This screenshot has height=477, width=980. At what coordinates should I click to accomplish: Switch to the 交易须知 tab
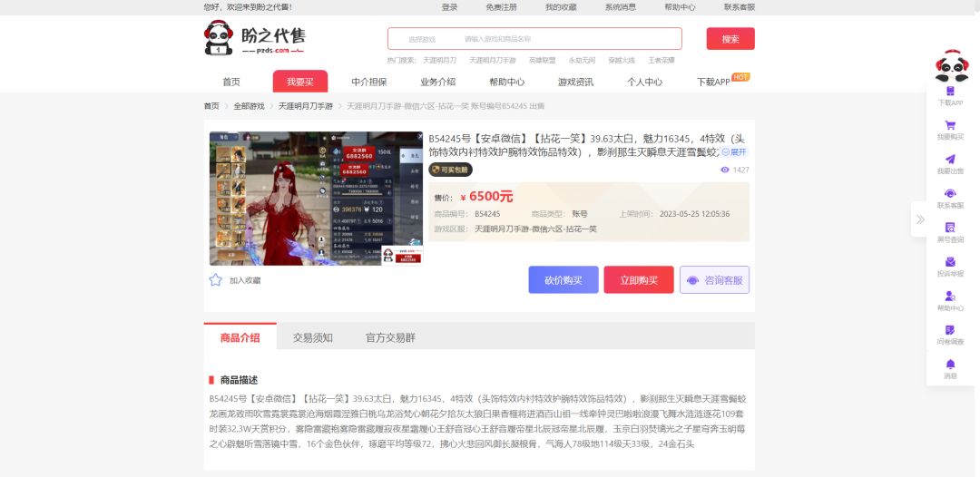[x=312, y=337]
